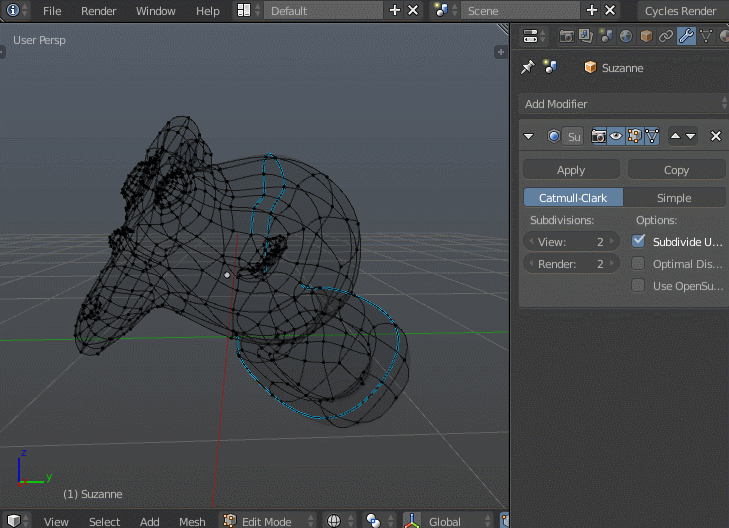729x528 pixels.
Task: Toggle modifier visibility in viewport
Action: [x=616, y=136]
